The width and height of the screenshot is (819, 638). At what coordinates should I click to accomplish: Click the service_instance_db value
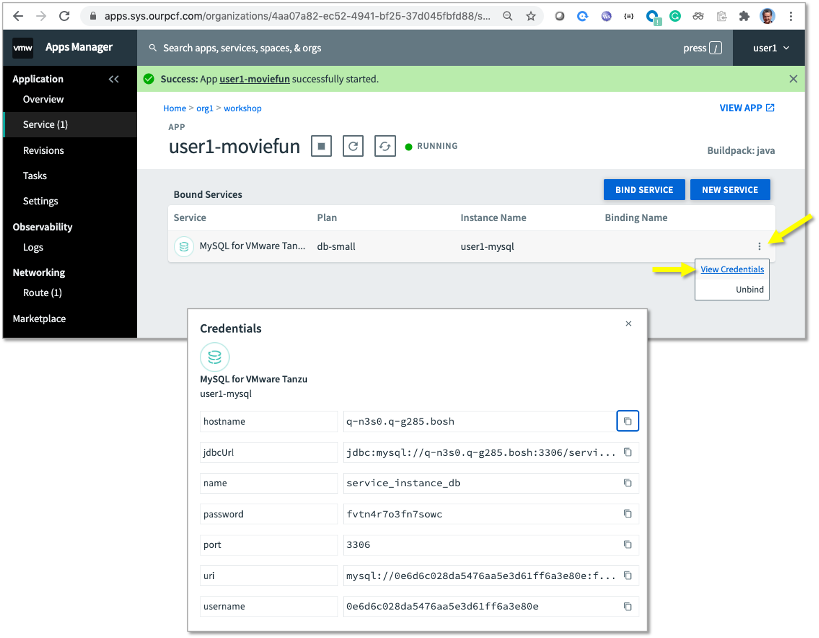pyautogui.click(x=403, y=483)
